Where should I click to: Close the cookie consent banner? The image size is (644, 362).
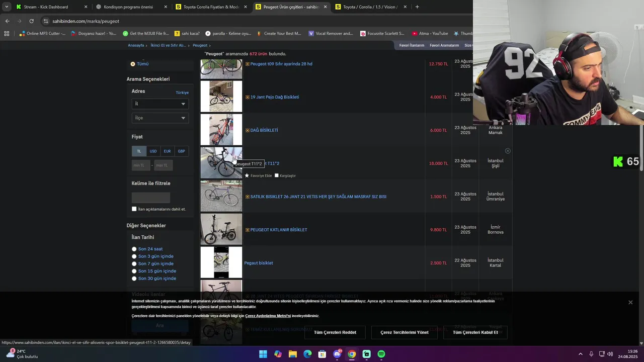(630, 302)
